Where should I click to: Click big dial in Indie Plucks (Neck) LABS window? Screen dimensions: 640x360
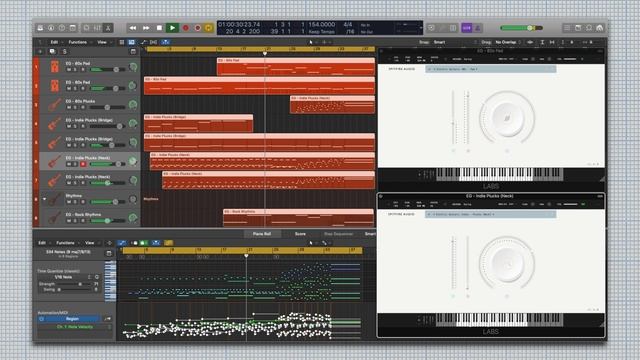[x=507, y=263]
